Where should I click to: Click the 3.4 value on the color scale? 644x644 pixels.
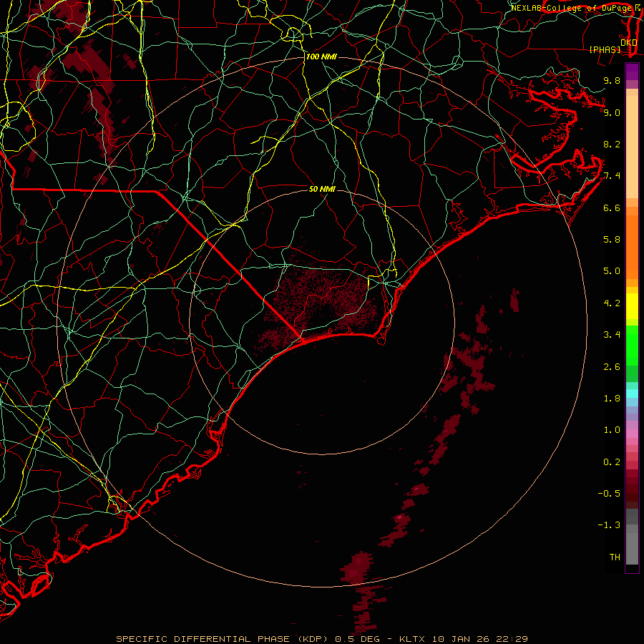[612, 335]
